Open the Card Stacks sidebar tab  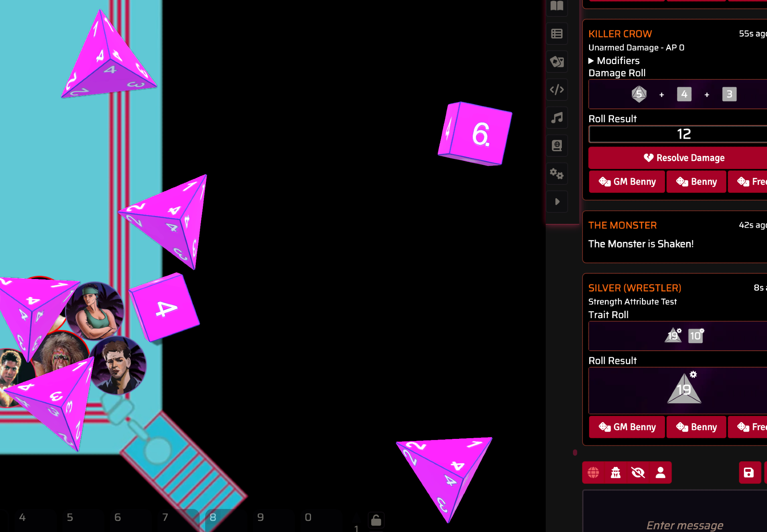pos(557,62)
